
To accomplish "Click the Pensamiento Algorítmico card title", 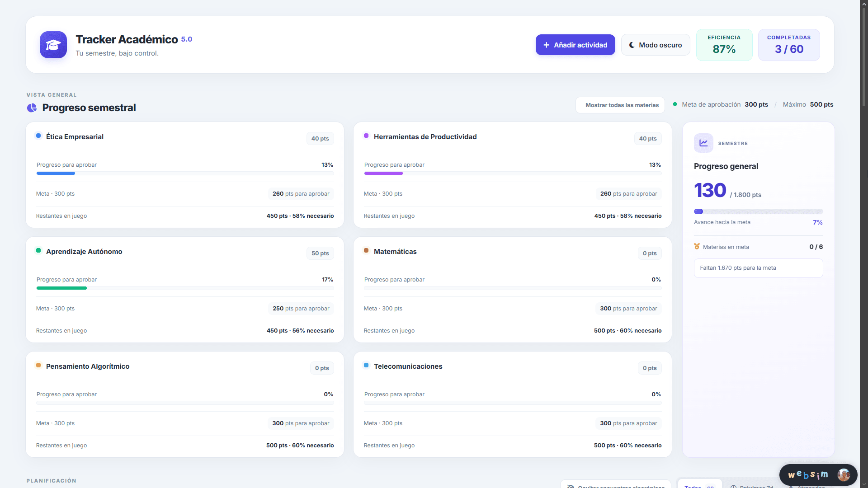I will 88,366.
